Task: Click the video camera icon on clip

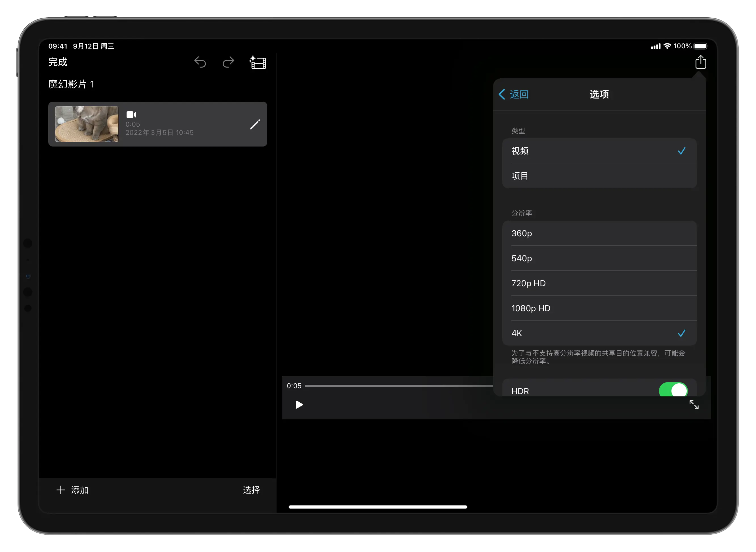Action: click(131, 115)
